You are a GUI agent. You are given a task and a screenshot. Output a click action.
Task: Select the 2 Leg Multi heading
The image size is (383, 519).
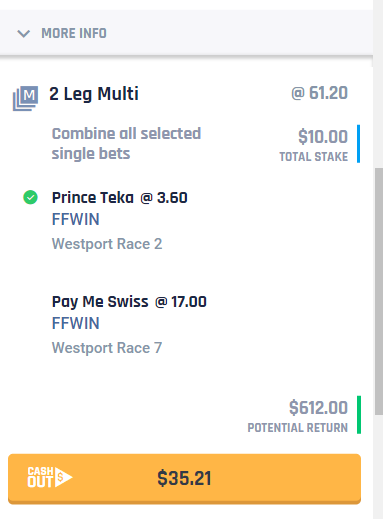point(94,94)
